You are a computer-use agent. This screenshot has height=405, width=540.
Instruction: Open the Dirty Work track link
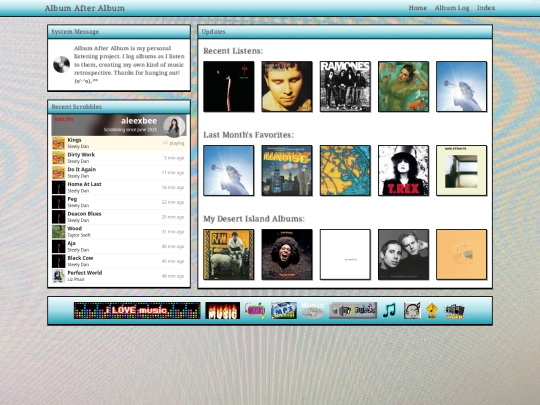pyautogui.click(x=81, y=155)
